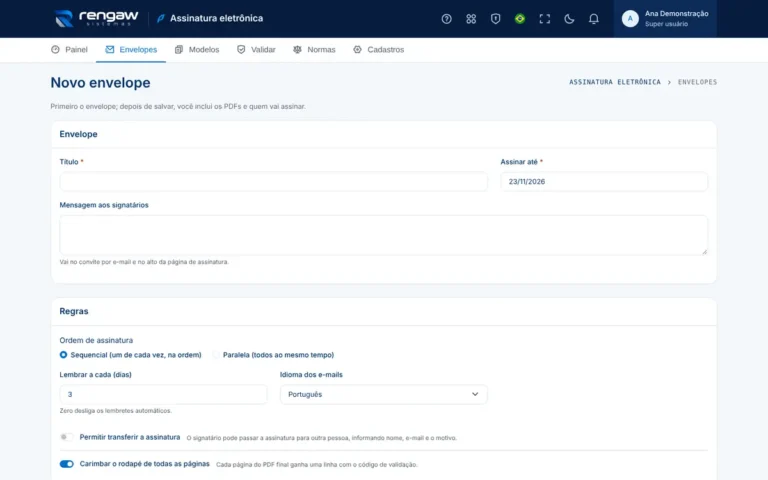Viewport: 768px width, 480px height.
Task: Click the feather icon beside Assinatura eletrônica
Action: [161, 19]
